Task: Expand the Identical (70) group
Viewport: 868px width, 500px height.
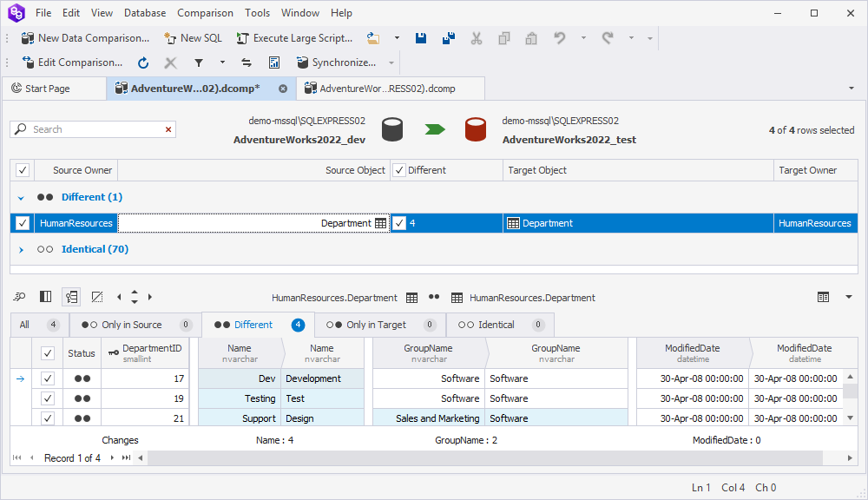Action: pos(22,250)
